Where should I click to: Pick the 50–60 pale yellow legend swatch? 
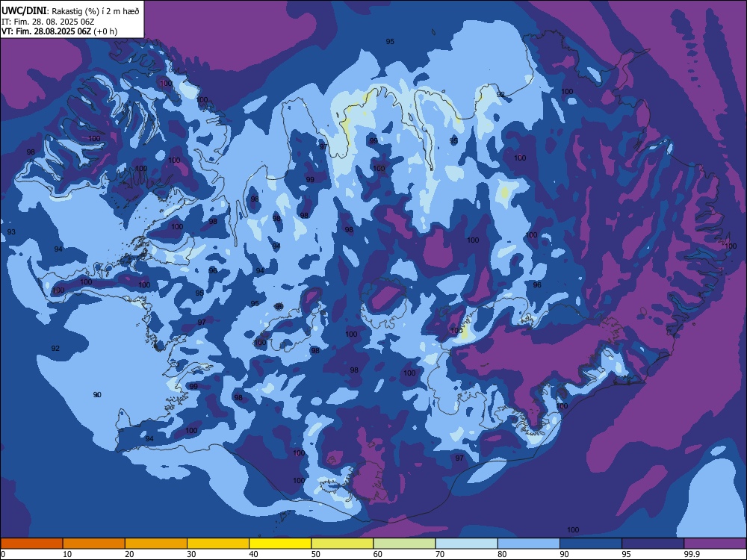342,544
